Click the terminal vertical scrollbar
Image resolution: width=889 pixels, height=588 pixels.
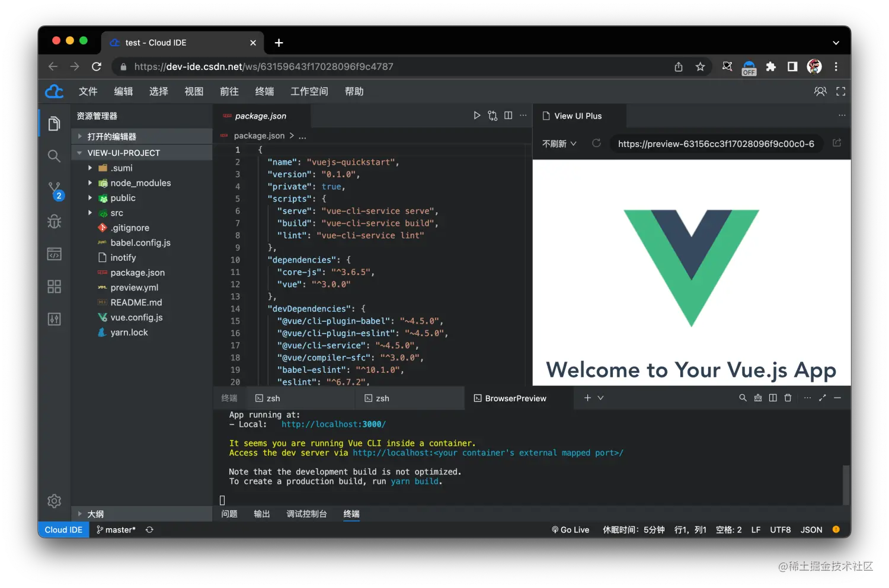pyautogui.click(x=846, y=485)
